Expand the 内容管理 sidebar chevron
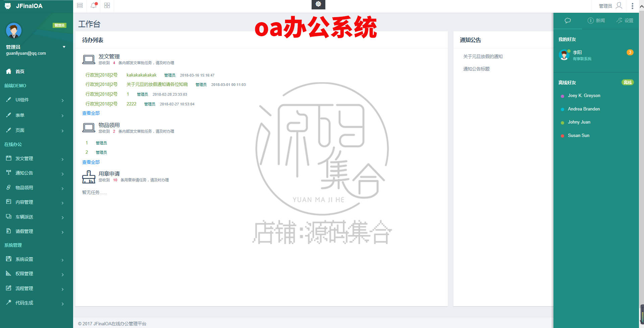This screenshot has height=328, width=644. tap(63, 203)
